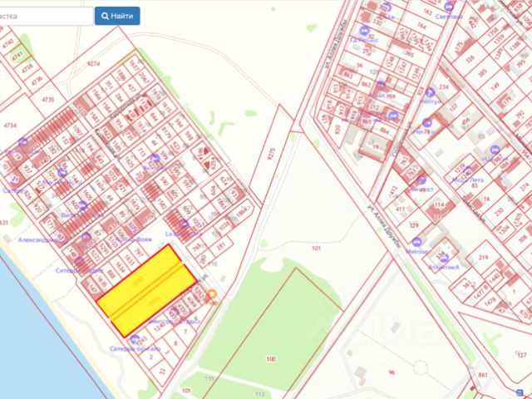The height and width of the screenshot is (399, 532).
Task: Open the Александрия hotel marker
Action: coord(86,236)
